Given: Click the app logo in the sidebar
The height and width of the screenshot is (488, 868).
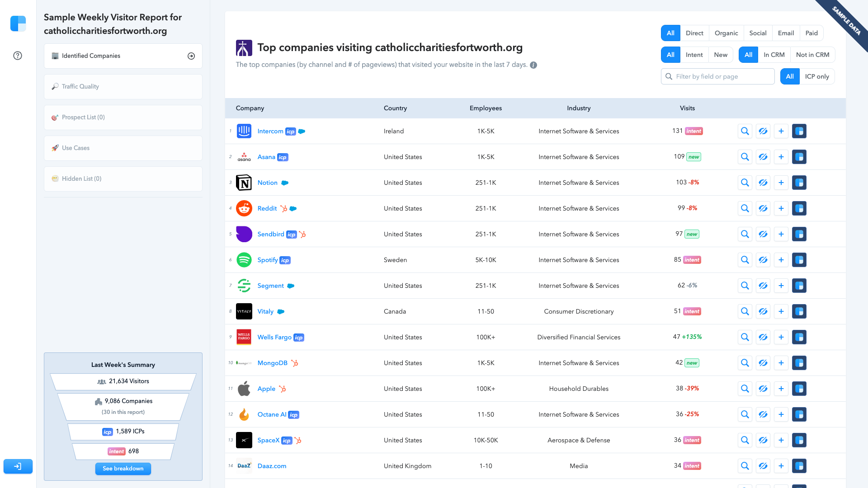Looking at the screenshot, I should pos(18,23).
